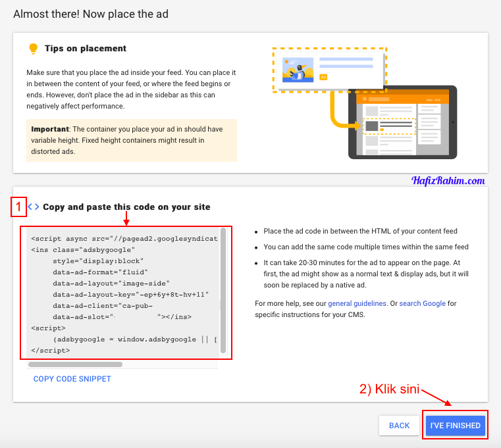Click COPY CODE SNIPPET
The height and width of the screenshot is (448, 501).
[72, 379]
